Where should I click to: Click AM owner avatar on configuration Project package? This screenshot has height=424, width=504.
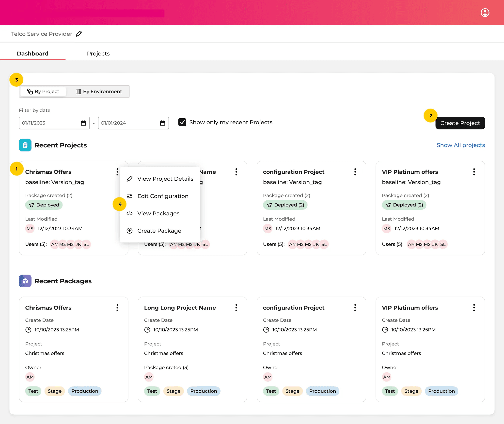268,377
